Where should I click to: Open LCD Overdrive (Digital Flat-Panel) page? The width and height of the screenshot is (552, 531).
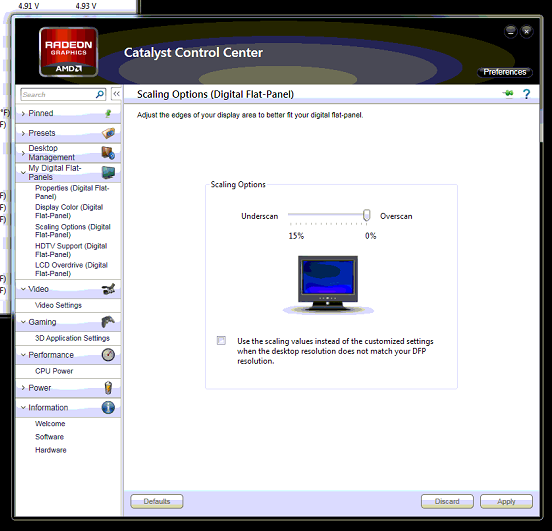[71, 269]
